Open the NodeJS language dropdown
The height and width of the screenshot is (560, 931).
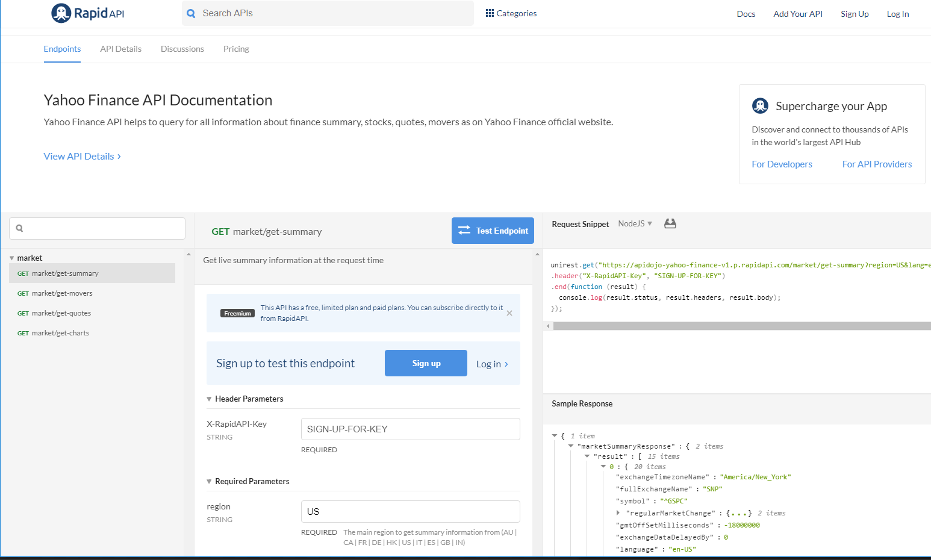tap(635, 223)
